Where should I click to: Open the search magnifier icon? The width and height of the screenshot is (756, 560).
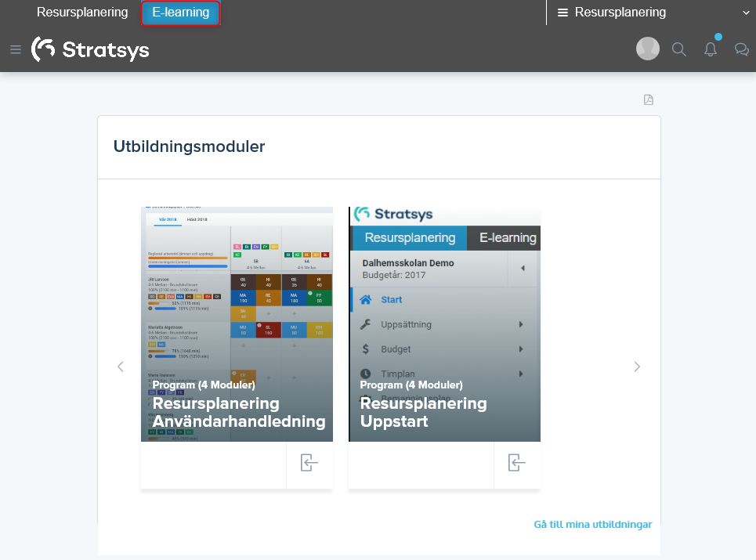click(x=679, y=49)
